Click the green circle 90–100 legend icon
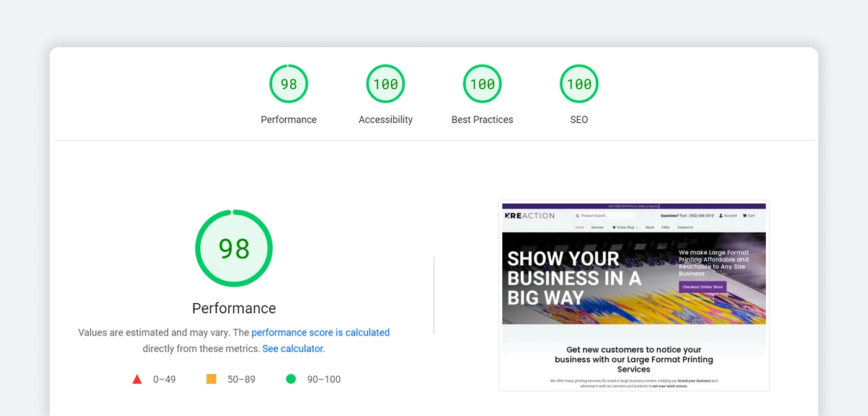This screenshot has width=868, height=416. click(x=291, y=379)
